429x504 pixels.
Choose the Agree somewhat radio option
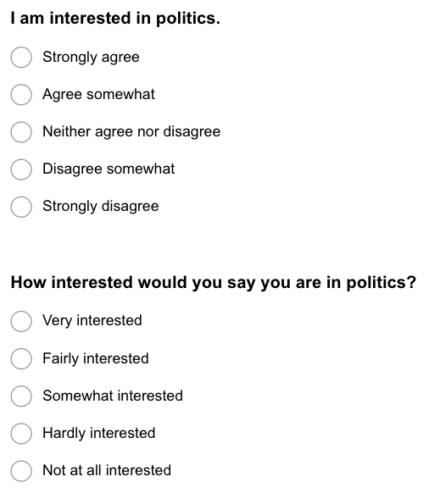pos(21,95)
